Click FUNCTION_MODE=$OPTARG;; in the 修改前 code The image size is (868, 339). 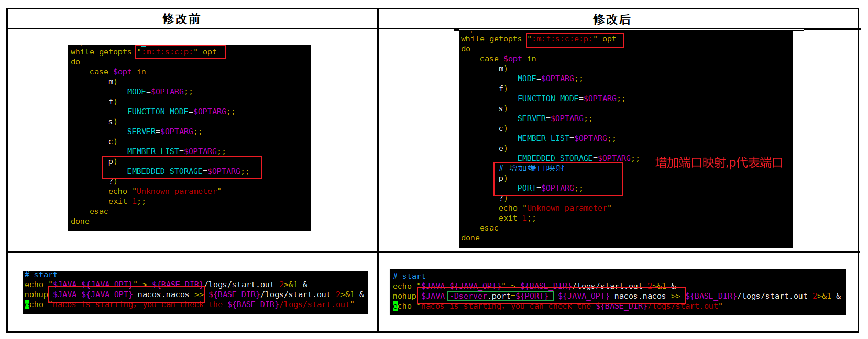181,112
